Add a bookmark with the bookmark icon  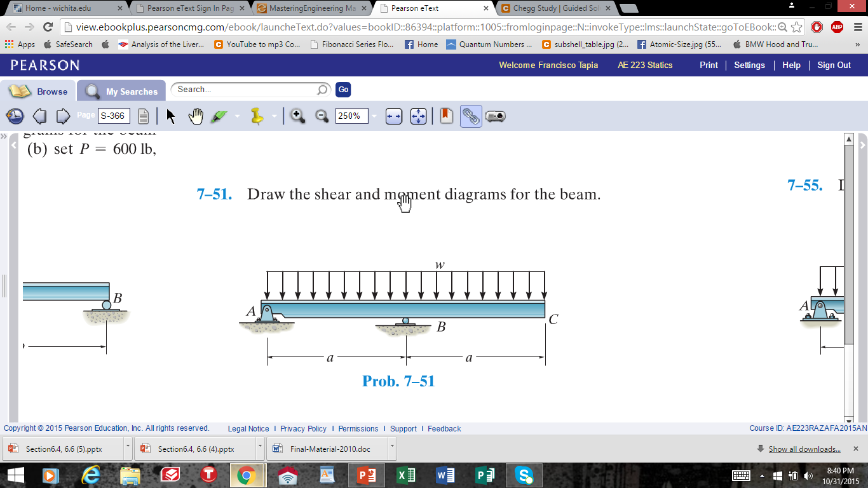point(447,116)
